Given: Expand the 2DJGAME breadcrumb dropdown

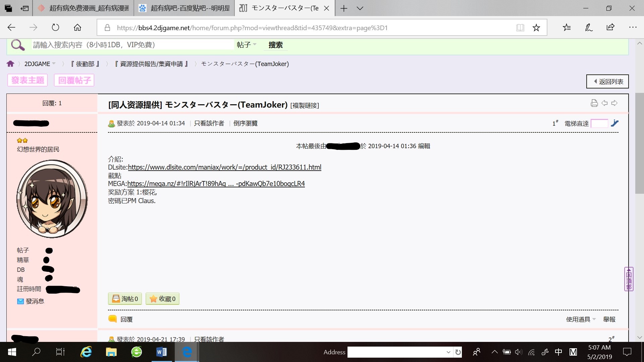Looking at the screenshot, I should [x=40, y=64].
